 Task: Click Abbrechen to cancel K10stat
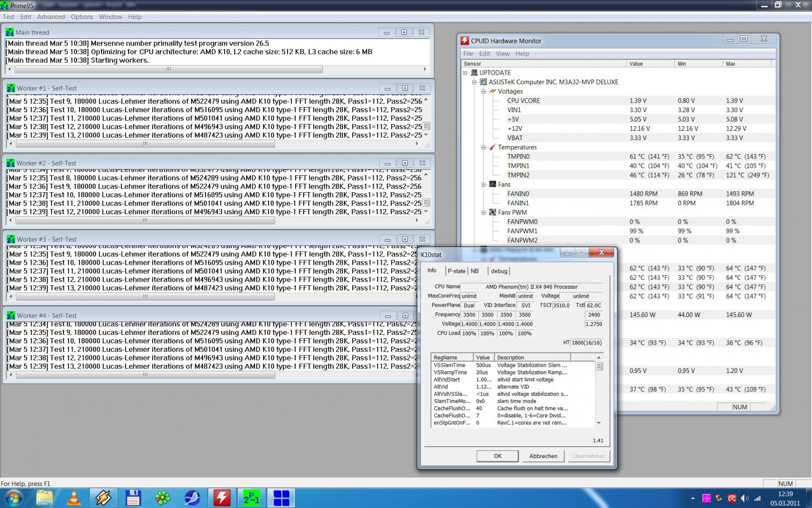point(543,456)
